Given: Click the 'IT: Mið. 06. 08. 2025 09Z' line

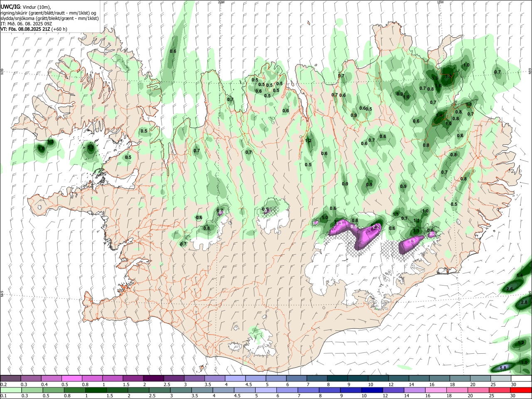Looking at the screenshot, I should coord(26,24).
